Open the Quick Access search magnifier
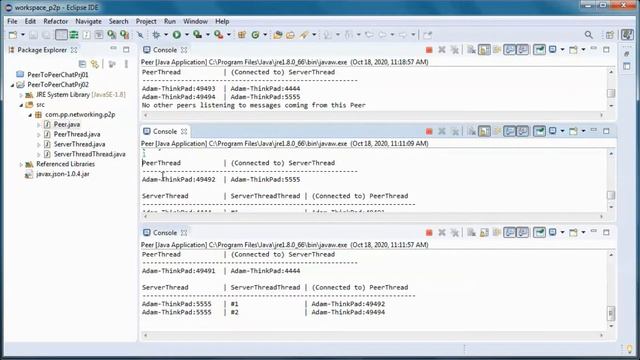The width and height of the screenshot is (640, 360). [x=589, y=35]
